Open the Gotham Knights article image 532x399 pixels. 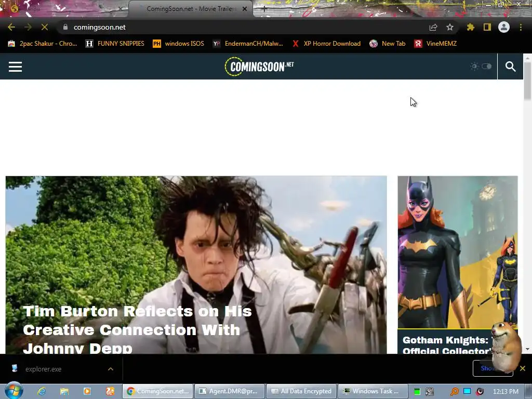tap(458, 252)
